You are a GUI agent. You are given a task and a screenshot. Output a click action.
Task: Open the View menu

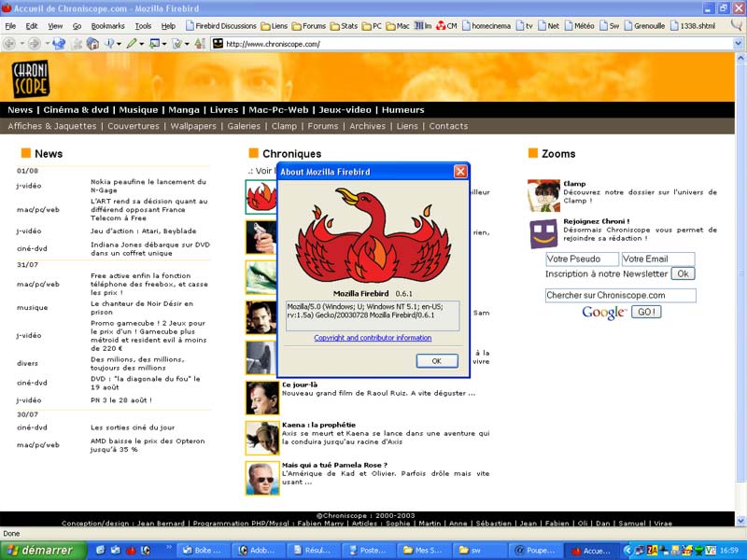click(55, 26)
